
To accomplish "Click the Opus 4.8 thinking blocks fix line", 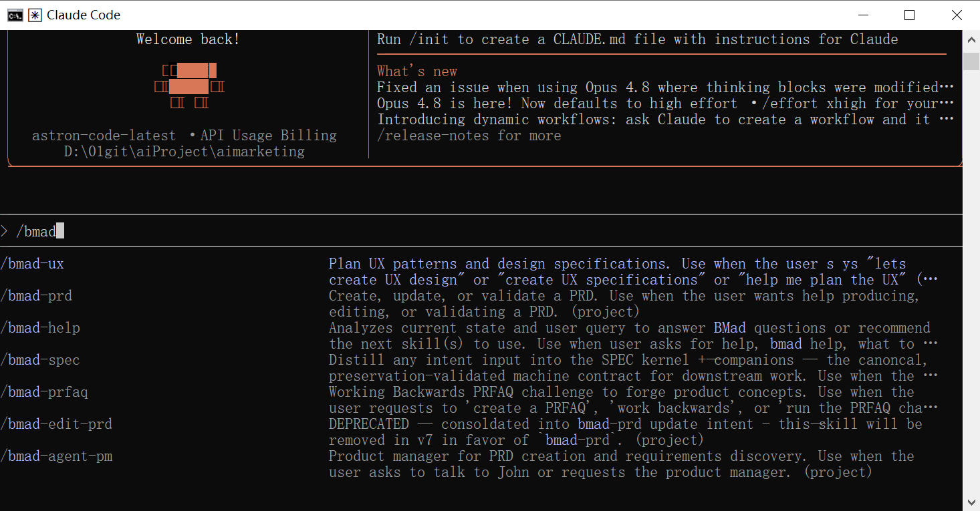I will tap(665, 88).
